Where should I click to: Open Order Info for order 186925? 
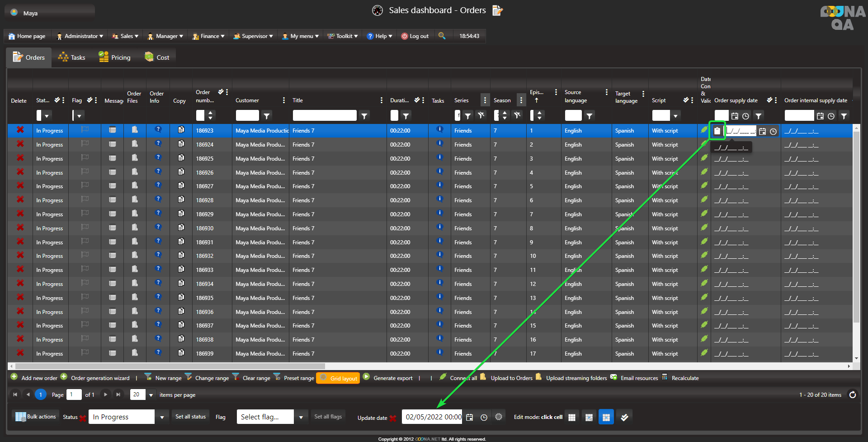click(x=158, y=158)
